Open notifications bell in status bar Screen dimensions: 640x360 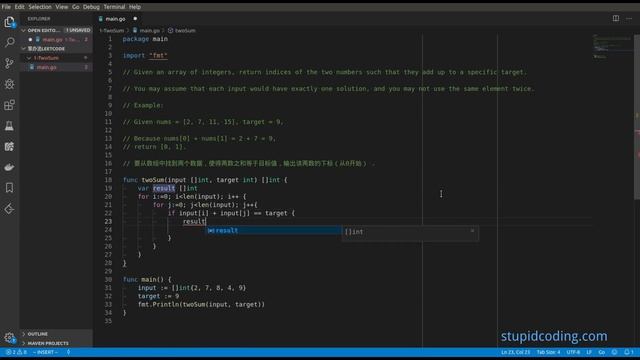click(629, 352)
